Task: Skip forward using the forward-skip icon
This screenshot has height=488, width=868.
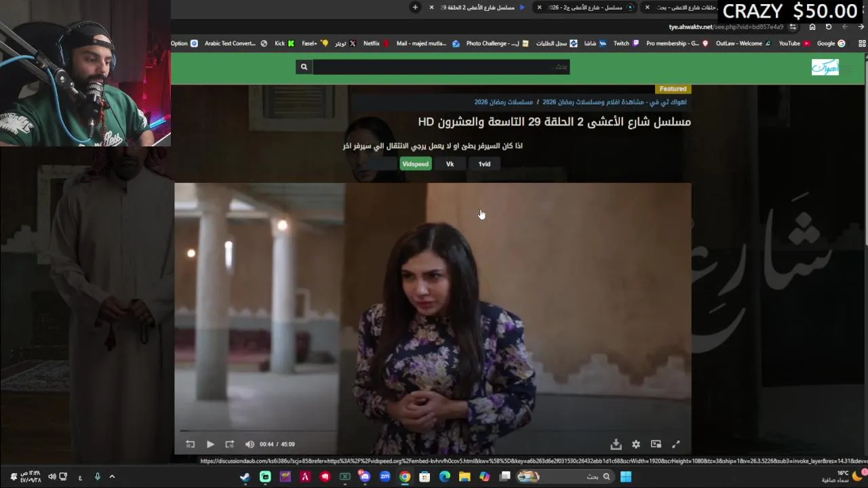Action: (x=230, y=445)
